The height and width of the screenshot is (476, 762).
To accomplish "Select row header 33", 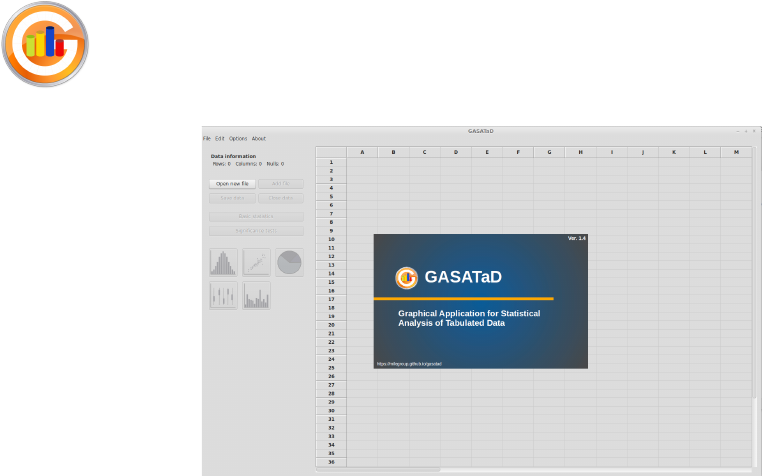I will point(331,436).
